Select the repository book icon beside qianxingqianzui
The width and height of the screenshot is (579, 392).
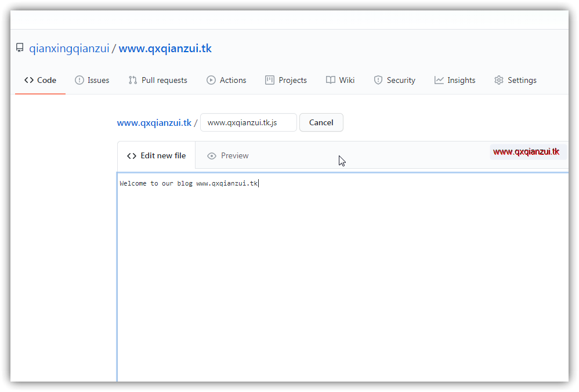[x=20, y=48]
